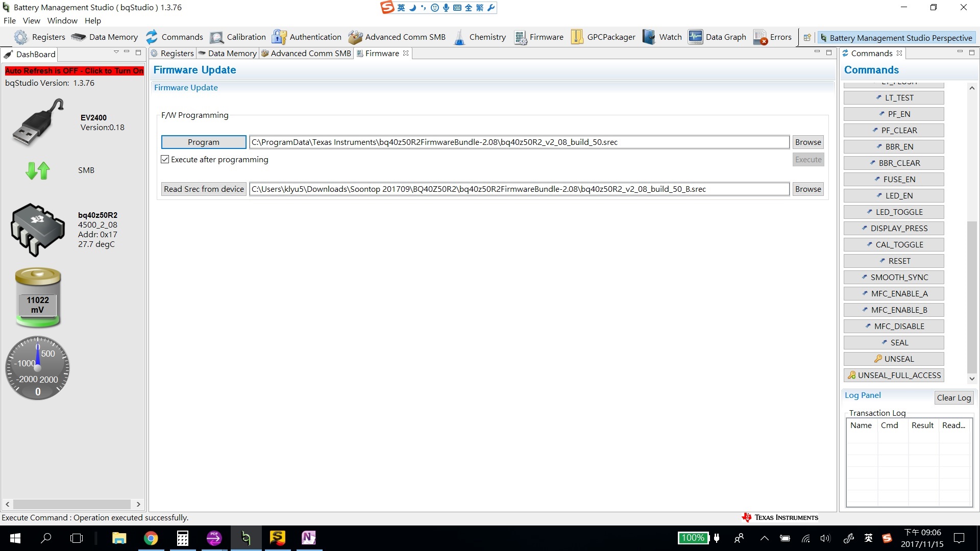This screenshot has width=980, height=551.
Task: Send the SMOOTH_SYNC command
Action: pos(894,278)
